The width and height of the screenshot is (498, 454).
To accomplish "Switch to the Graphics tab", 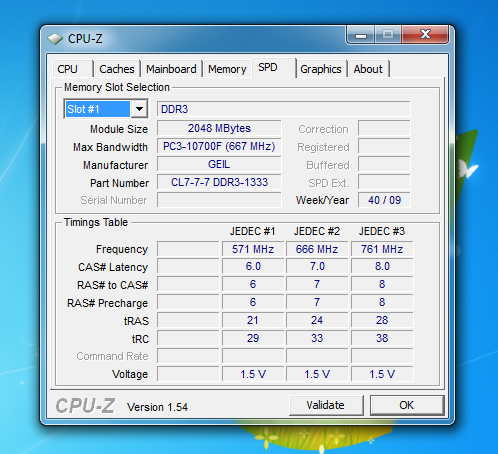I will pos(321,69).
